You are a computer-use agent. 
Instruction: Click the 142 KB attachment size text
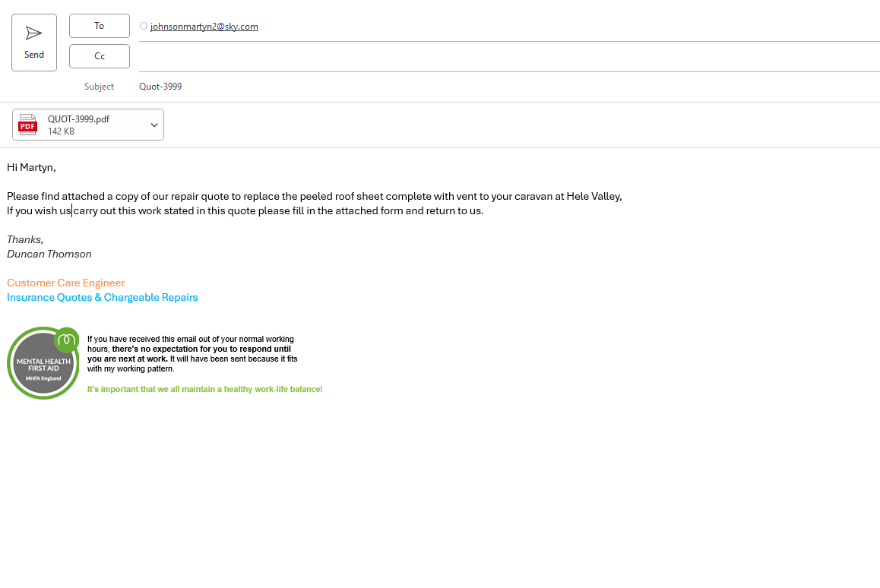pos(61,131)
